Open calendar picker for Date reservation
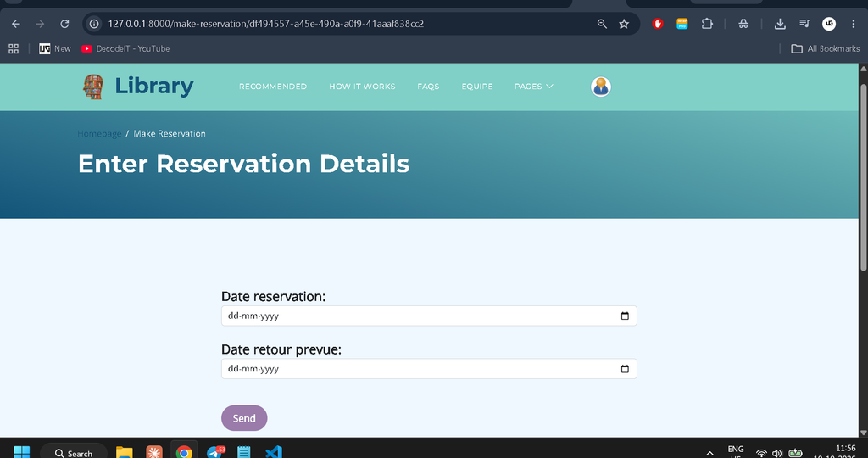This screenshot has width=868, height=458. [625, 316]
